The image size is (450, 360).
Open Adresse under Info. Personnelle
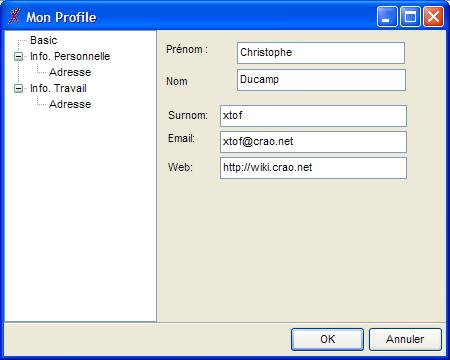(70, 72)
